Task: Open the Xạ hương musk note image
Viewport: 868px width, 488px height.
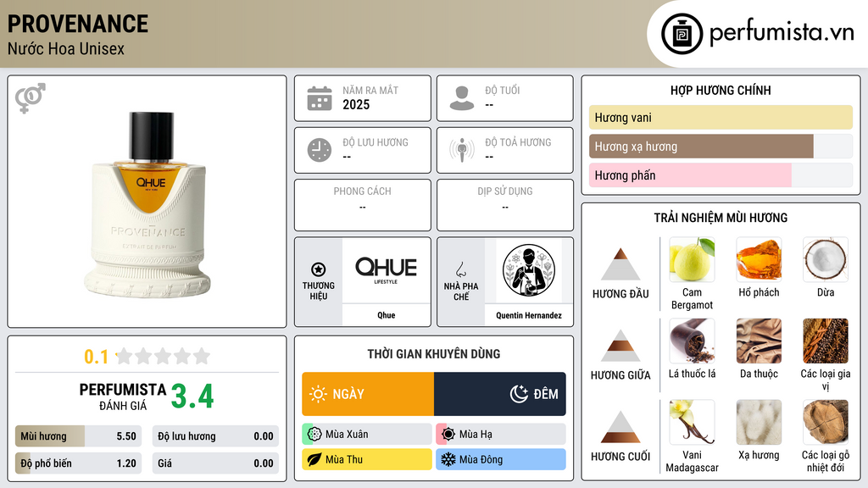Action: click(x=759, y=422)
